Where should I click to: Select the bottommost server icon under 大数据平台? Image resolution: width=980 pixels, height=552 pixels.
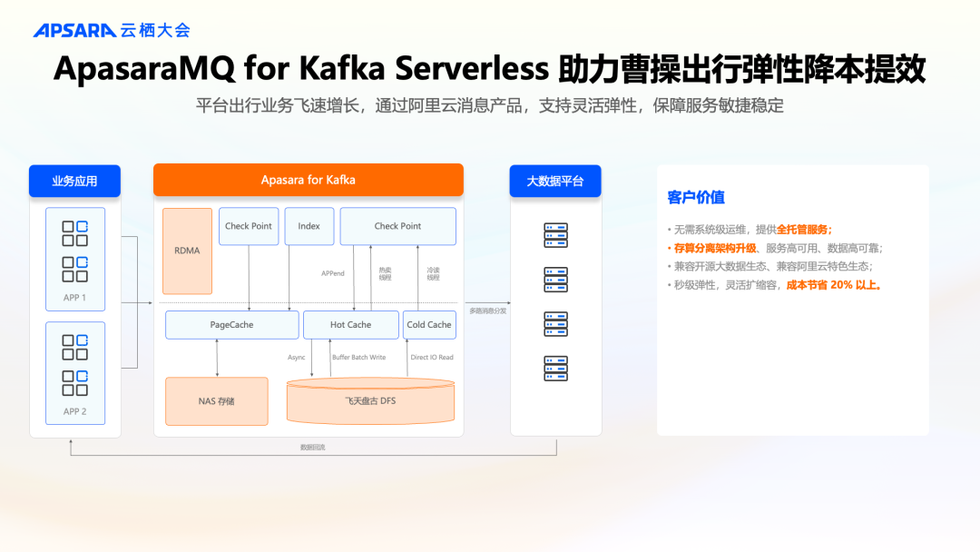click(x=555, y=369)
